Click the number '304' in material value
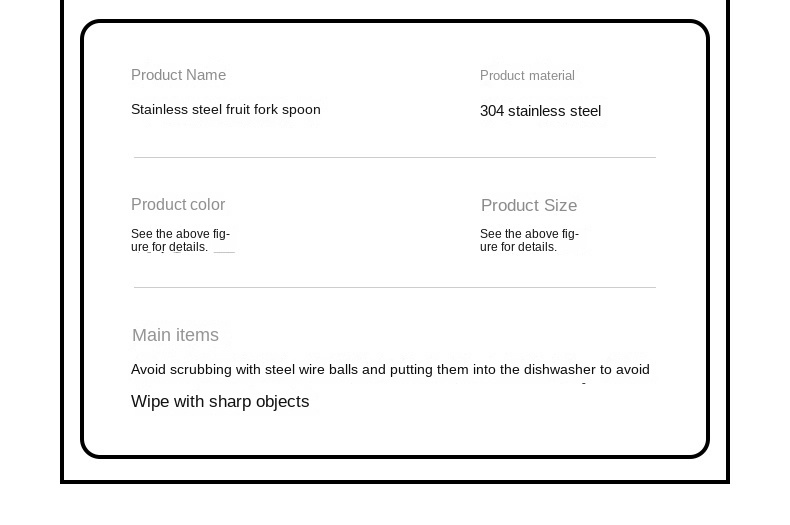 tap(492, 111)
